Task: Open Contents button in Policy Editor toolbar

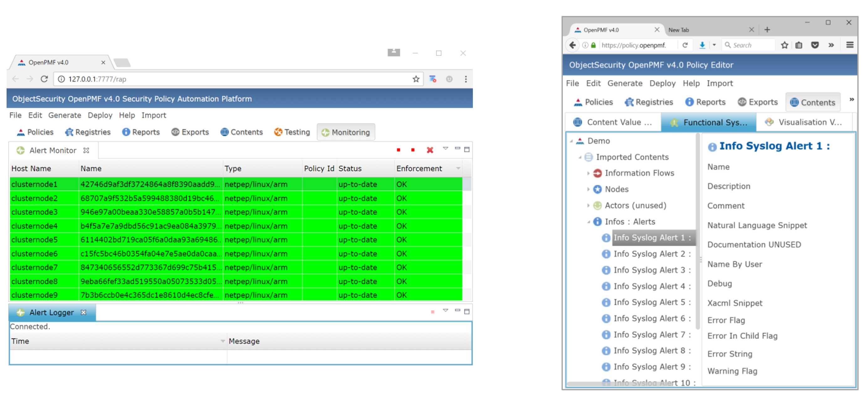Action: point(813,102)
